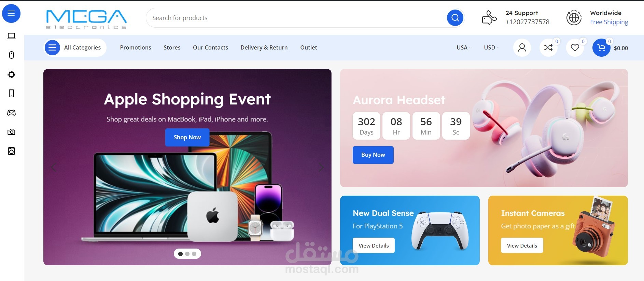
Task: Select the gamepad category sidebar icon
Action: pos(11,113)
